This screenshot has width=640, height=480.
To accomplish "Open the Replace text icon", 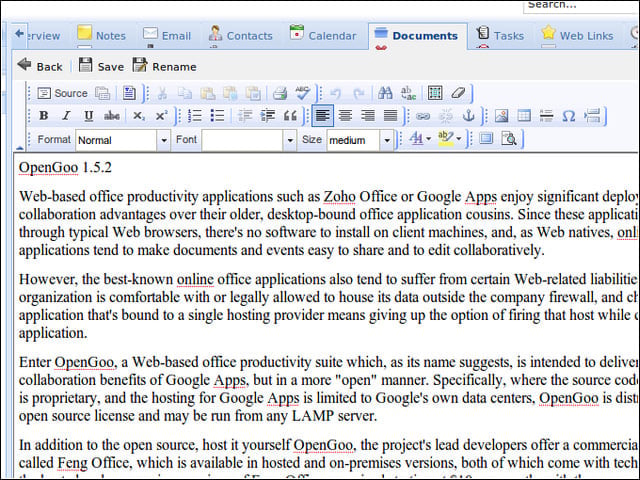I will pyautogui.click(x=408, y=93).
